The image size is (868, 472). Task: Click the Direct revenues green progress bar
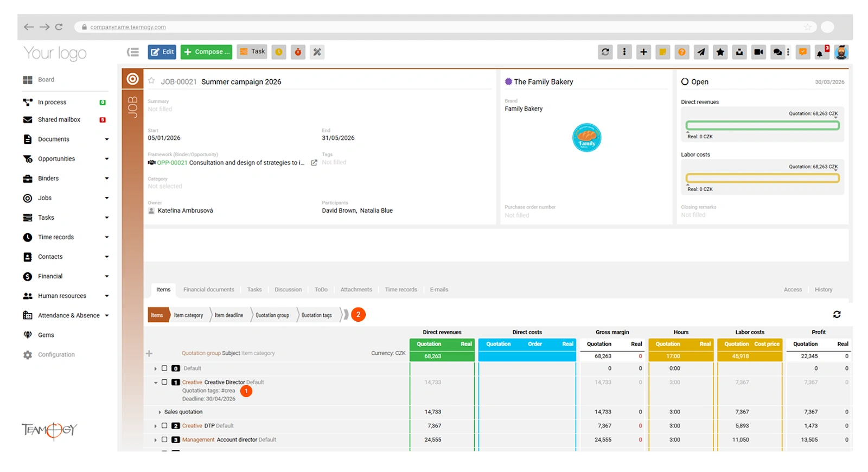point(762,125)
